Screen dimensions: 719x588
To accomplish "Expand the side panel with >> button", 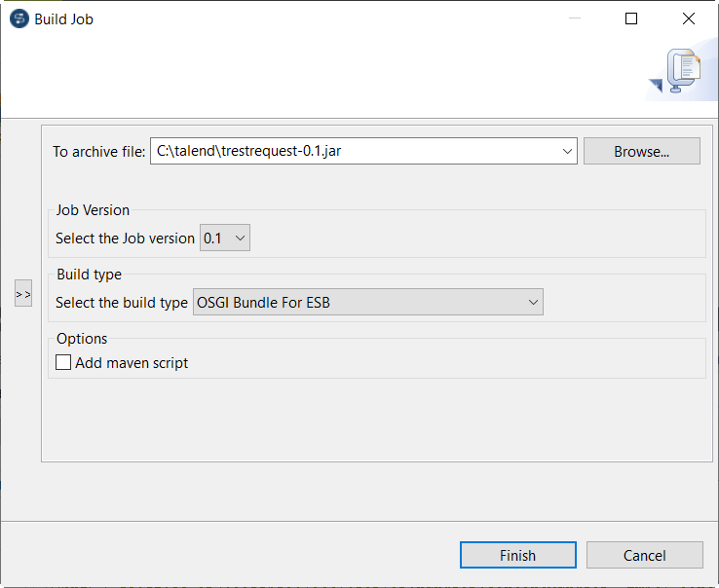I will point(23,294).
